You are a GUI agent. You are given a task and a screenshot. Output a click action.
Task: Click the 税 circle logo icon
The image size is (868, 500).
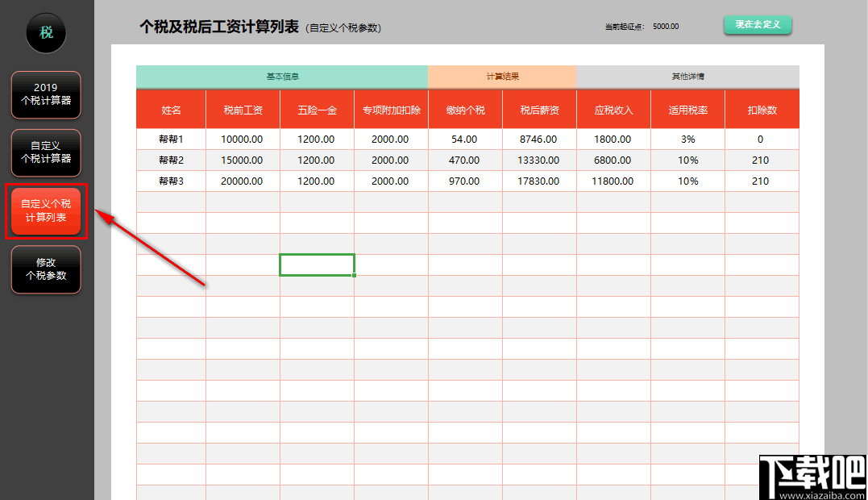point(45,32)
